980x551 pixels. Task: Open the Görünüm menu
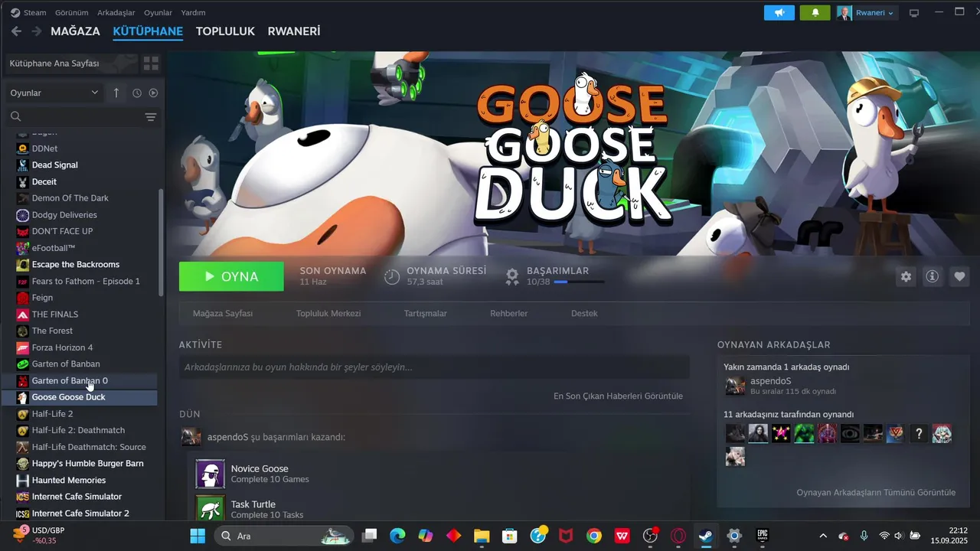pos(71,12)
